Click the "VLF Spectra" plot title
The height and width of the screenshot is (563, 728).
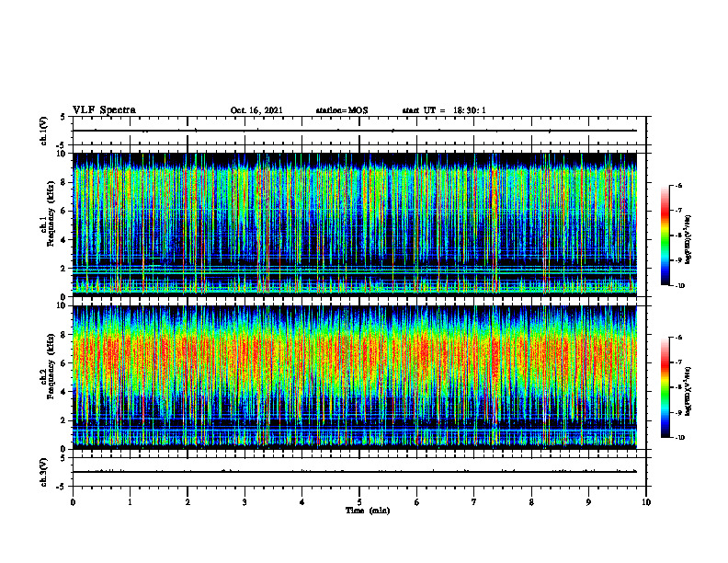(104, 110)
